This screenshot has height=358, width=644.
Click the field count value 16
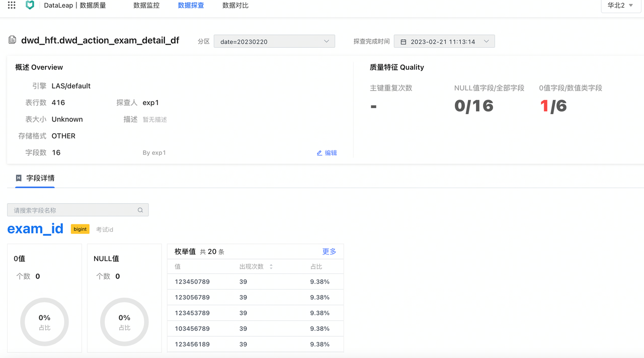[56, 153]
